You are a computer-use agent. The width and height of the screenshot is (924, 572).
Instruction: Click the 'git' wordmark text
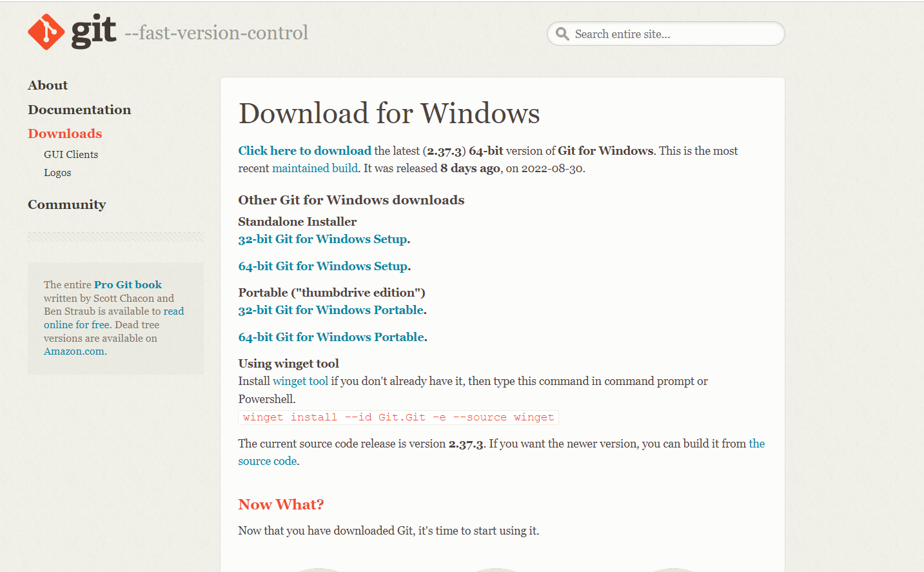93,30
